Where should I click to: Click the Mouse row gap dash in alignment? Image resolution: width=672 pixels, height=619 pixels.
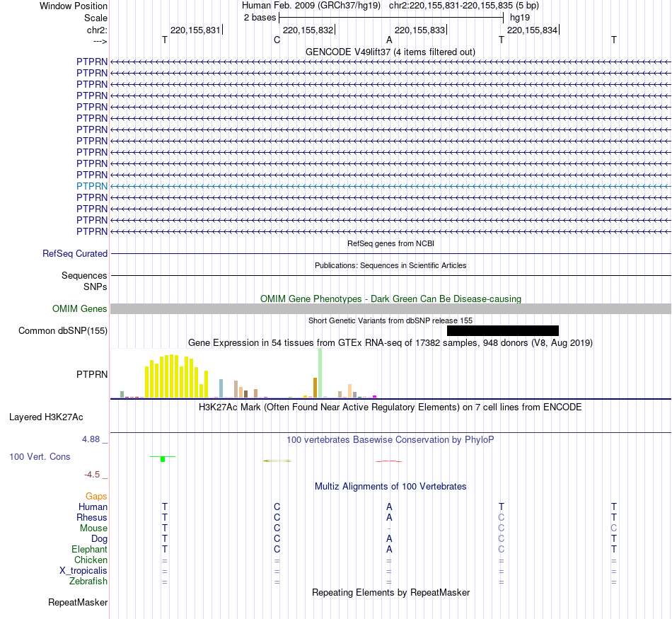(x=389, y=528)
